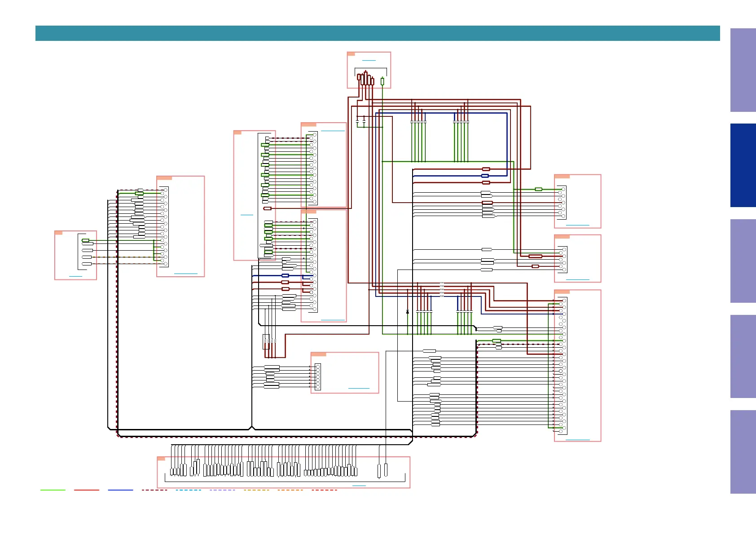The image size is (756, 535).
Task: Follow the link in the top box with red plugs
Action: pyautogui.click(x=369, y=60)
